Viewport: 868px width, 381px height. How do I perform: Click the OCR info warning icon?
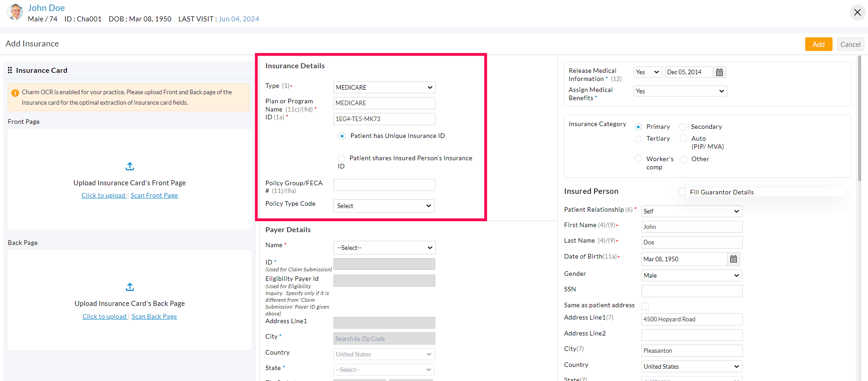click(x=15, y=93)
